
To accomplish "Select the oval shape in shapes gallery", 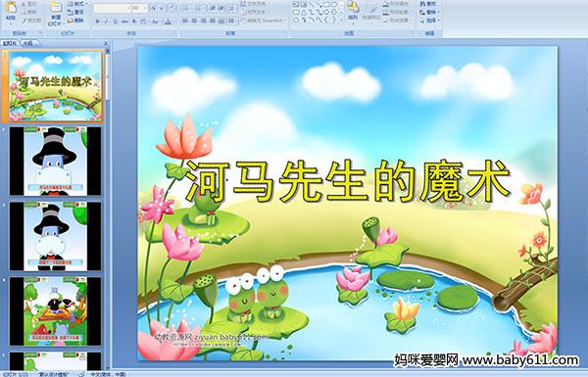I will 335,5.
